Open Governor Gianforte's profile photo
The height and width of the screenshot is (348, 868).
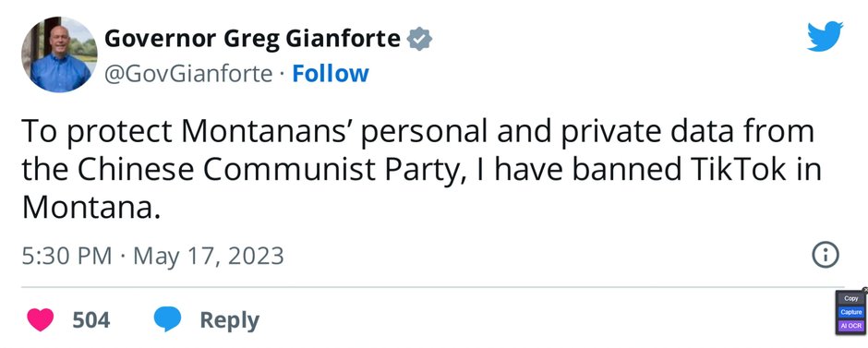click(59, 54)
